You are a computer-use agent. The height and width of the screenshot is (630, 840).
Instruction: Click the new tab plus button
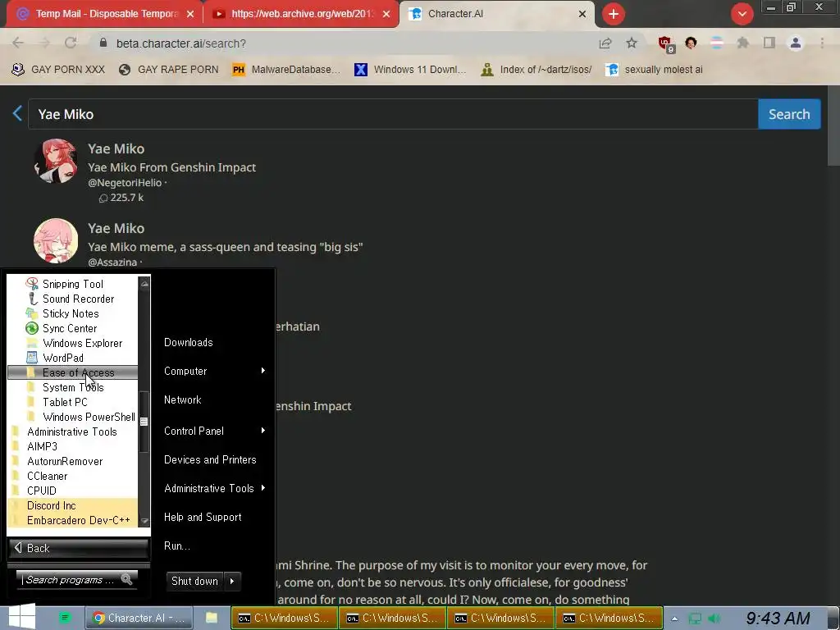coord(614,14)
